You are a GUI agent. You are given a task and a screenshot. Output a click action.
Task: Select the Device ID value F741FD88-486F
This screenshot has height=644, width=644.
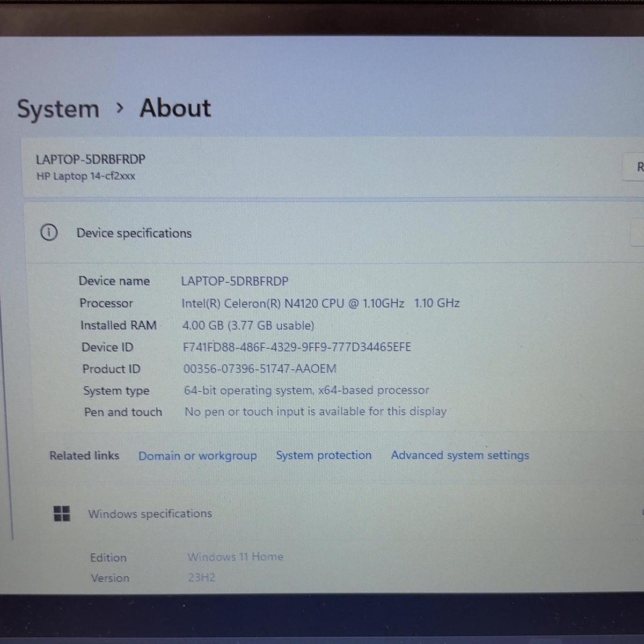[x=297, y=347]
